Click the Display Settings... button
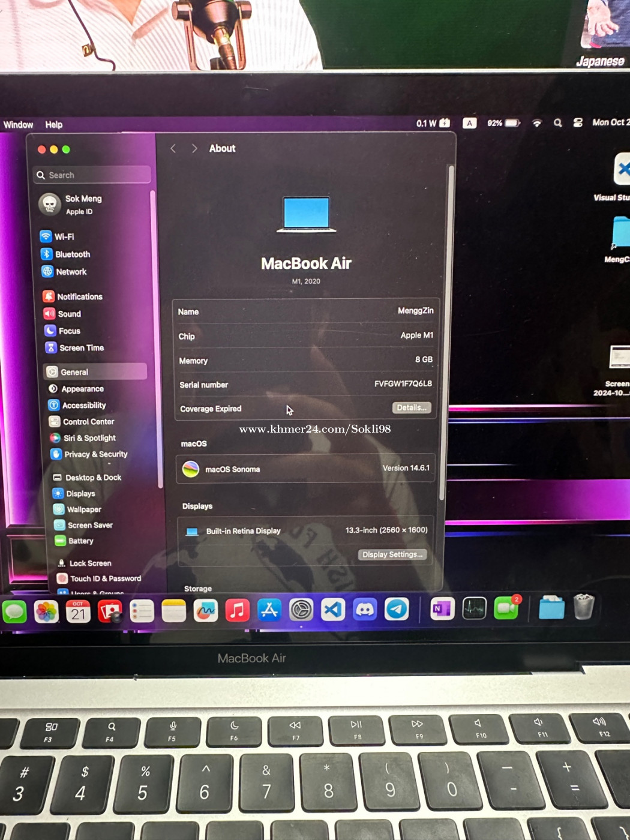This screenshot has width=630, height=840. (x=392, y=554)
